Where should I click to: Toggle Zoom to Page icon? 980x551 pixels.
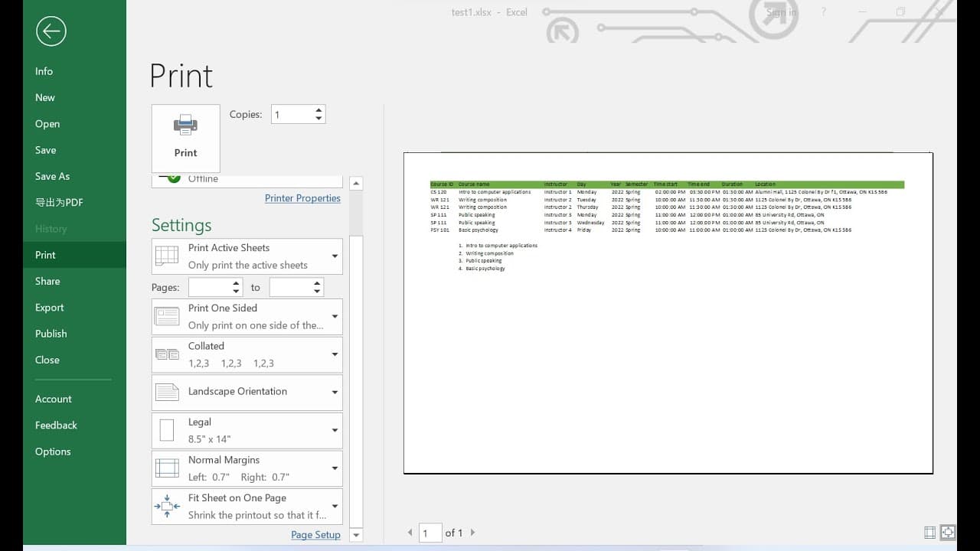point(948,533)
